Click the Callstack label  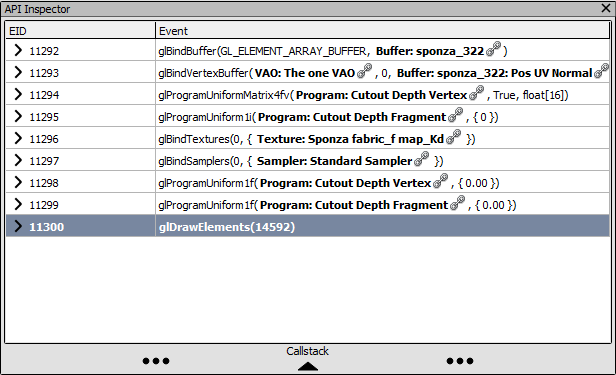pos(307,351)
